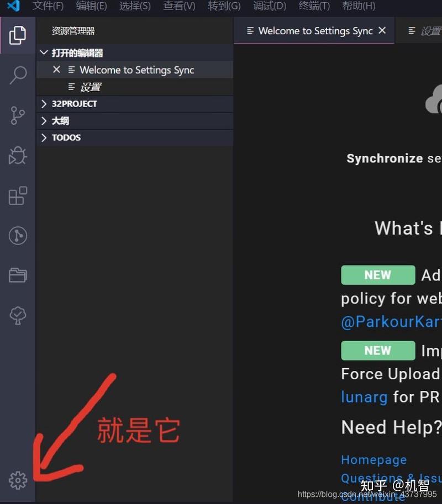Viewport: 442px width, 504px height.
Task: Click the first NEW badge
Action: [x=378, y=275]
